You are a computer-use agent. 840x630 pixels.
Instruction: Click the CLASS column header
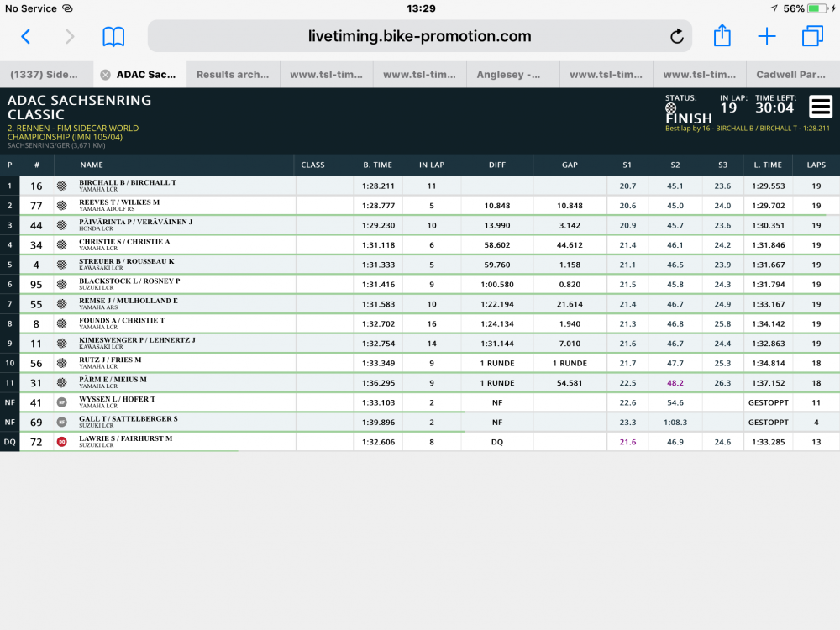(x=312, y=165)
